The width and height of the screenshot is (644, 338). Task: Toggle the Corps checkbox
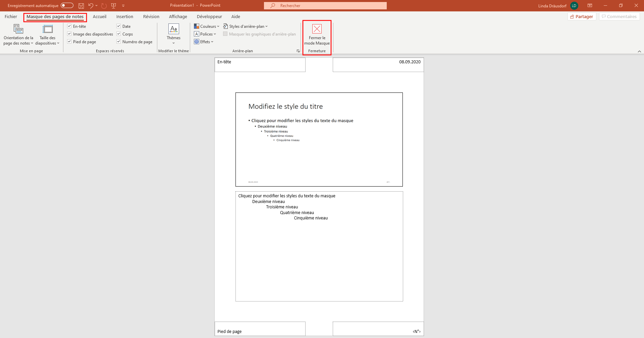pos(119,34)
